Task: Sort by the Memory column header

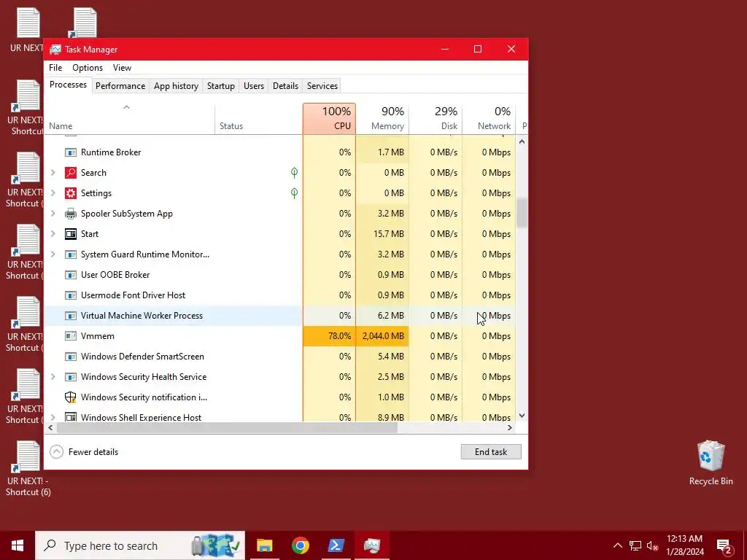Action: [x=382, y=119]
